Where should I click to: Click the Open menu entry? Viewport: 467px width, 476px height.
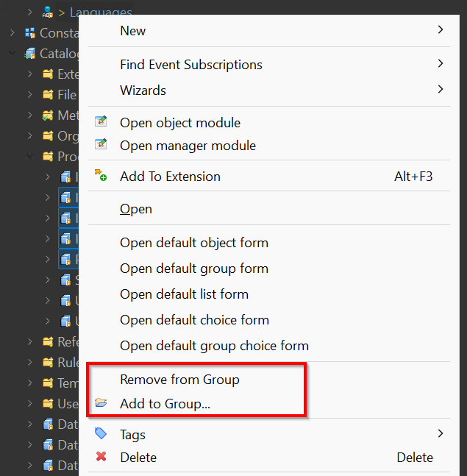269,209
